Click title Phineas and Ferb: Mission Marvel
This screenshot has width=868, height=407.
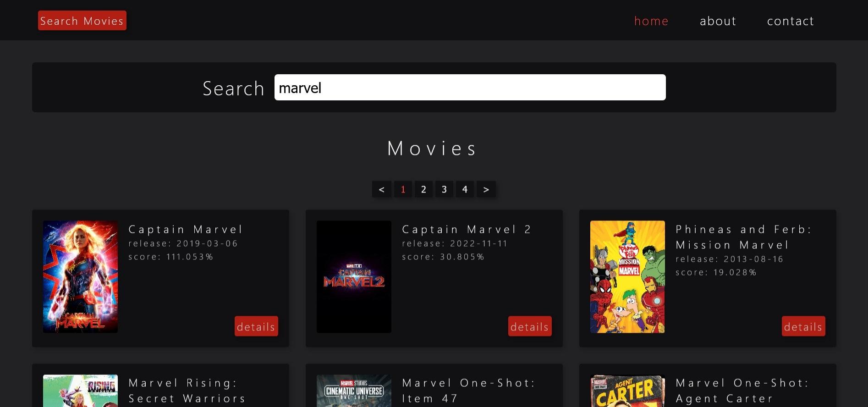(744, 237)
